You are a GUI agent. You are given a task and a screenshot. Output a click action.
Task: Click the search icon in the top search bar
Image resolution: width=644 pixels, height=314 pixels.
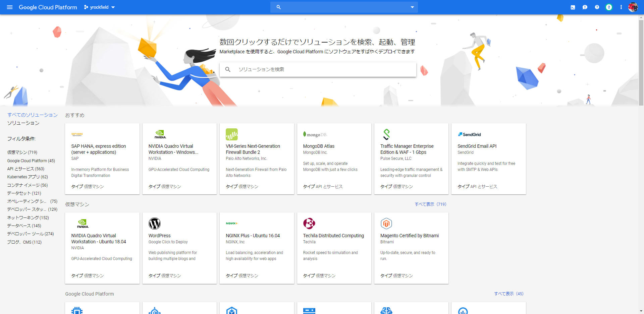pos(278,7)
